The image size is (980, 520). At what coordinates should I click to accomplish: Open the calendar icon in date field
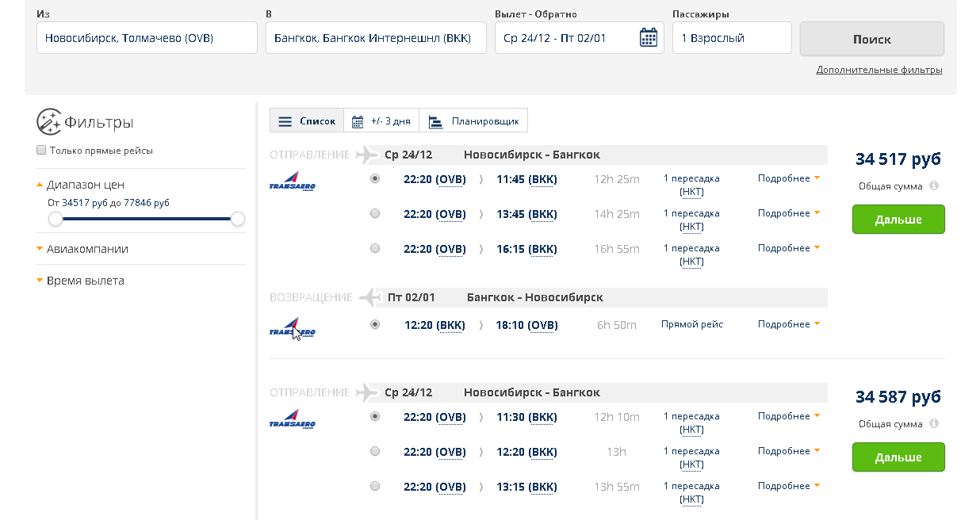649,37
